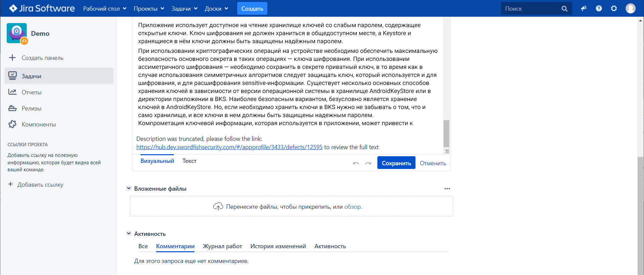644x275 pixels.
Task: Open the Доски dropdown menu
Action: pyautogui.click(x=216, y=9)
